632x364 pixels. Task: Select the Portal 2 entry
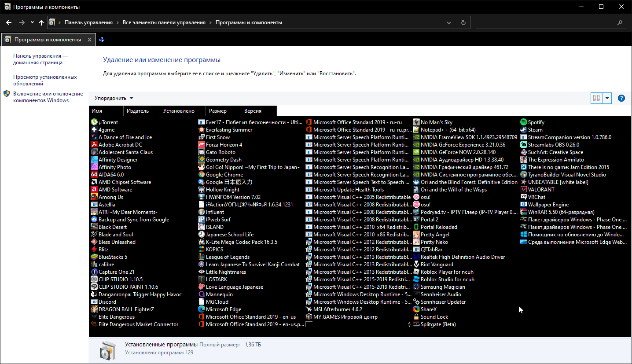(426, 220)
